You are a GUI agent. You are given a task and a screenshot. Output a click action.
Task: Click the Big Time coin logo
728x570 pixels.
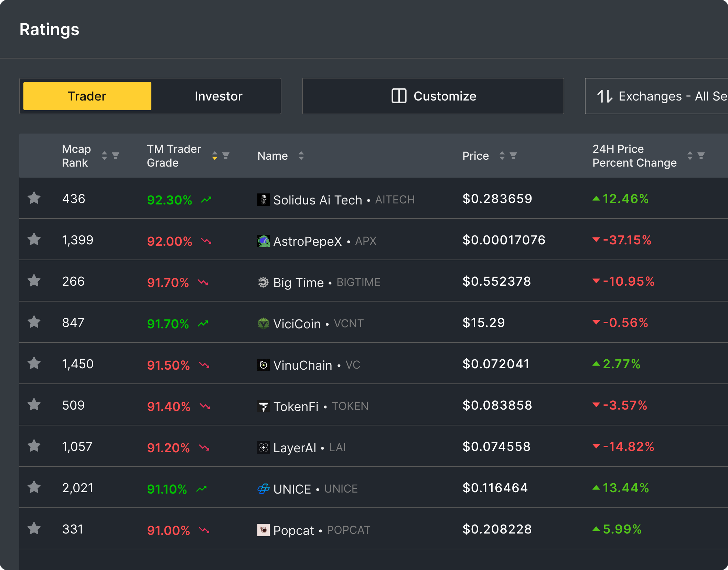(x=264, y=282)
